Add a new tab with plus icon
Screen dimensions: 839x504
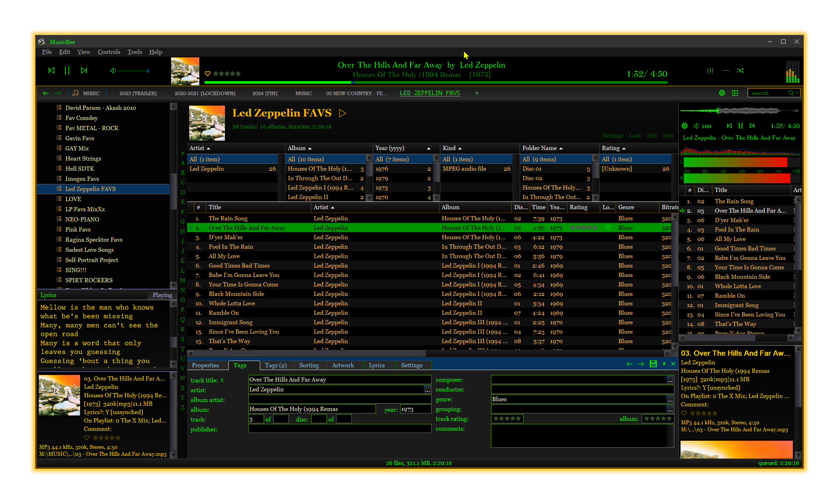click(x=477, y=93)
